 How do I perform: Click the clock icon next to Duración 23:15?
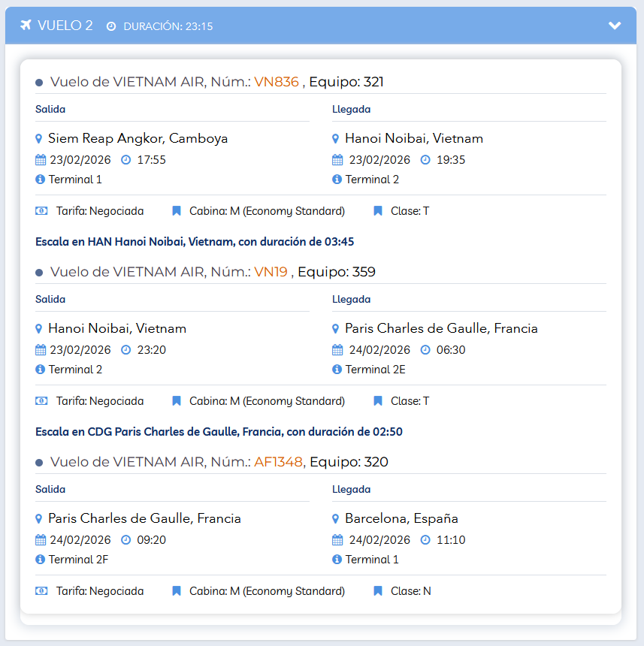tap(111, 26)
